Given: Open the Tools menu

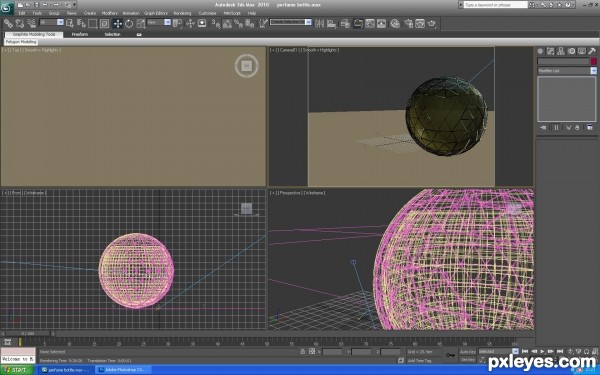Looking at the screenshot, I should coord(37,13).
